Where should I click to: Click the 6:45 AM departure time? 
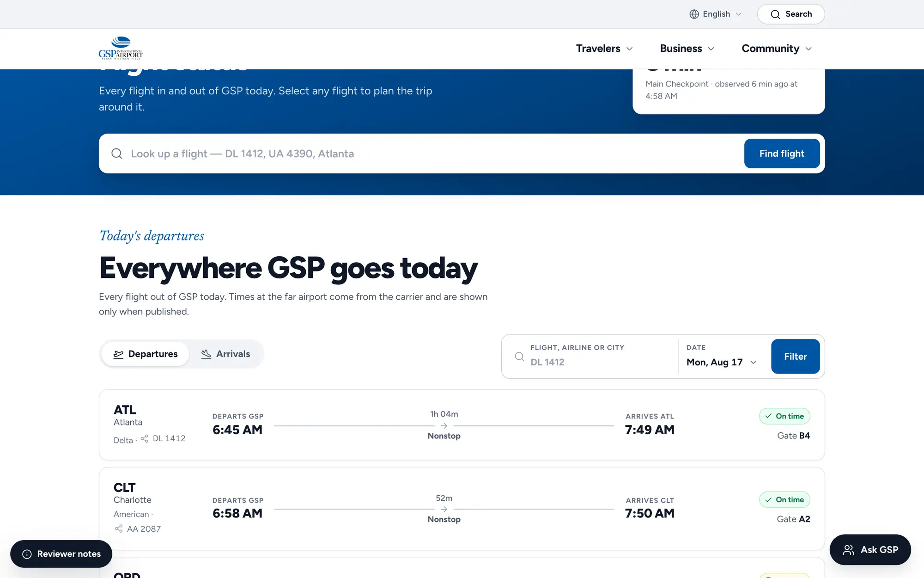point(237,430)
